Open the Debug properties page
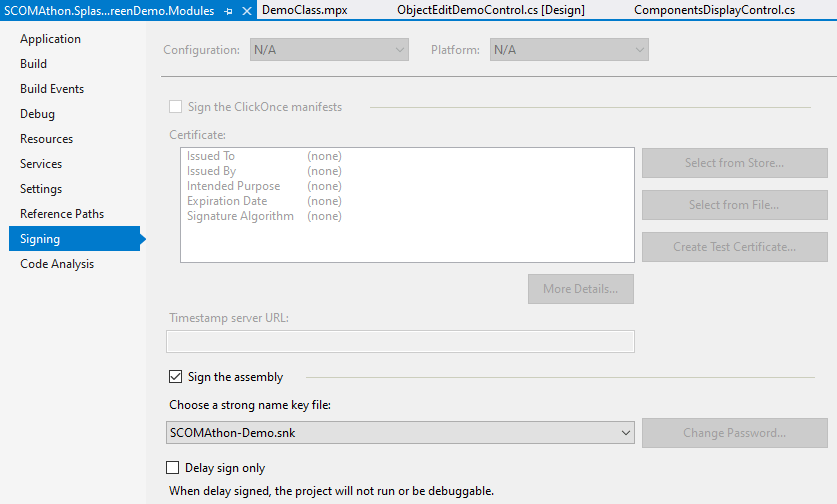Image resolution: width=837 pixels, height=504 pixels. pyautogui.click(x=37, y=114)
